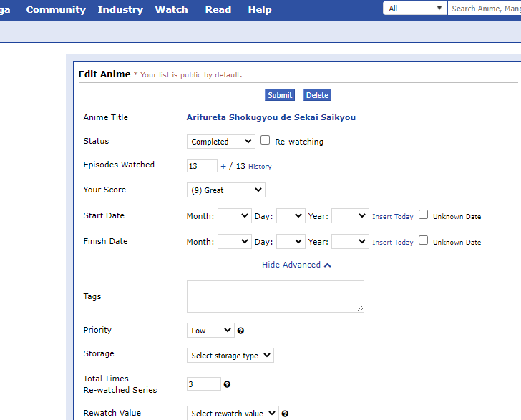Open Your Score dropdown showing (9) Great
The height and width of the screenshot is (420, 521).
pyautogui.click(x=225, y=190)
